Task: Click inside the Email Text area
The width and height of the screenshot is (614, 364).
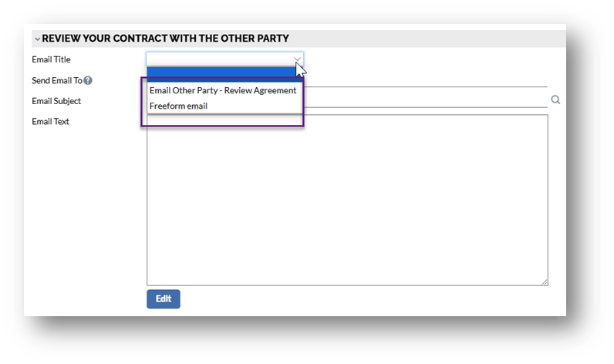Action: 347,201
